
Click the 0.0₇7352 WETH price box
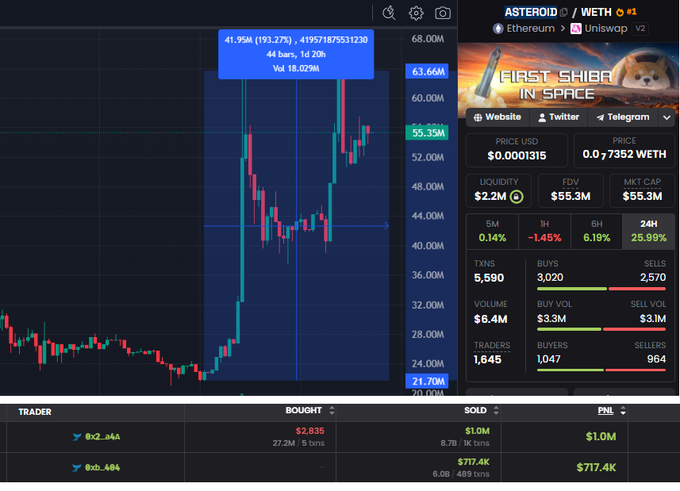(x=624, y=150)
